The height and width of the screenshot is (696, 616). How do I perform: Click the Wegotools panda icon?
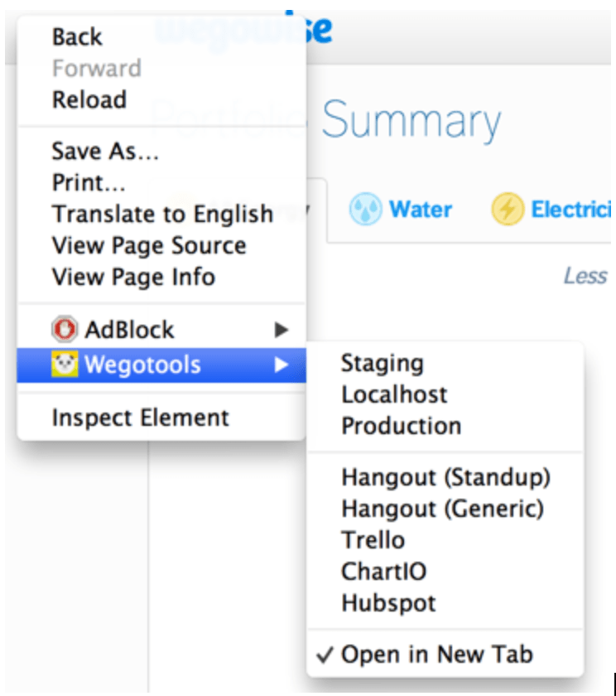(x=65, y=365)
